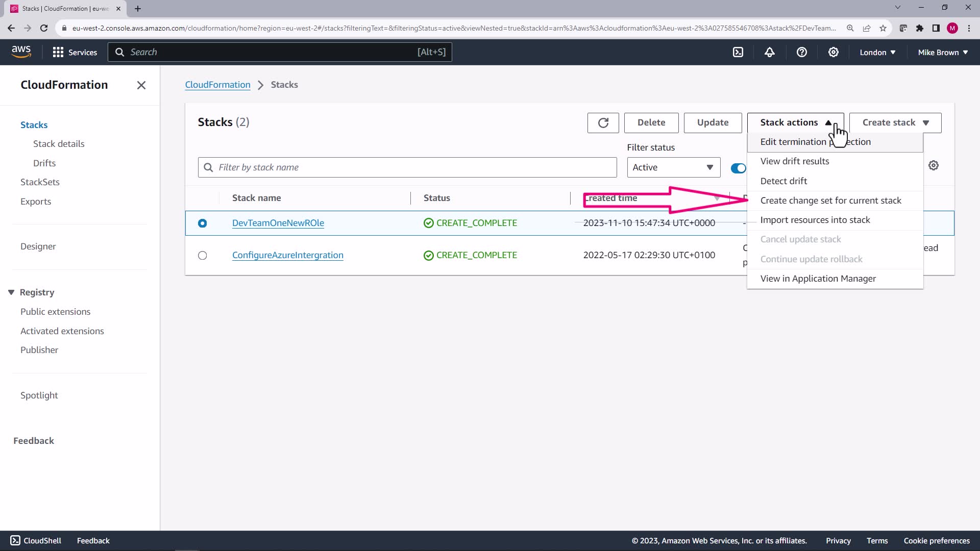
Task: Open the AWS console settings gear icon
Action: (x=833, y=52)
